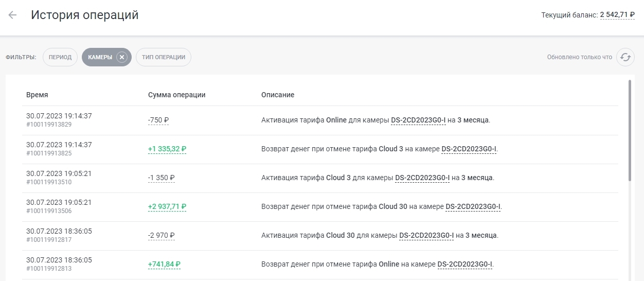Click the -2 970 ₽ operation amount

click(162, 236)
